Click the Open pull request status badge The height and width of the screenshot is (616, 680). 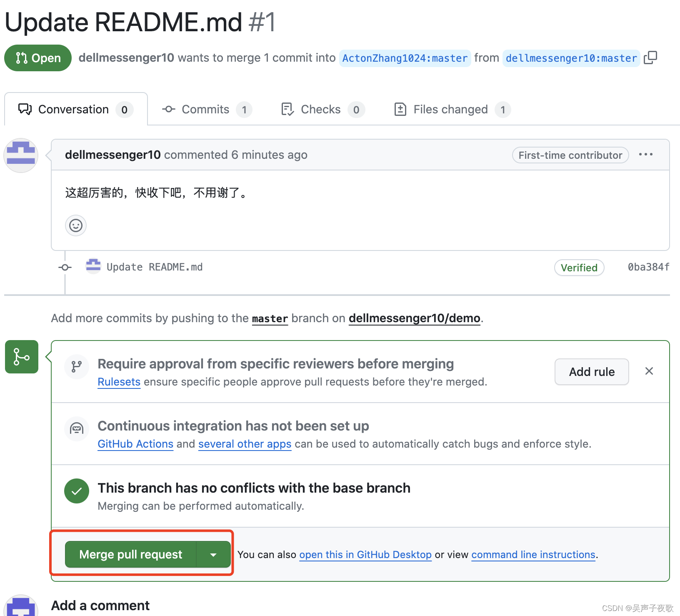click(38, 58)
